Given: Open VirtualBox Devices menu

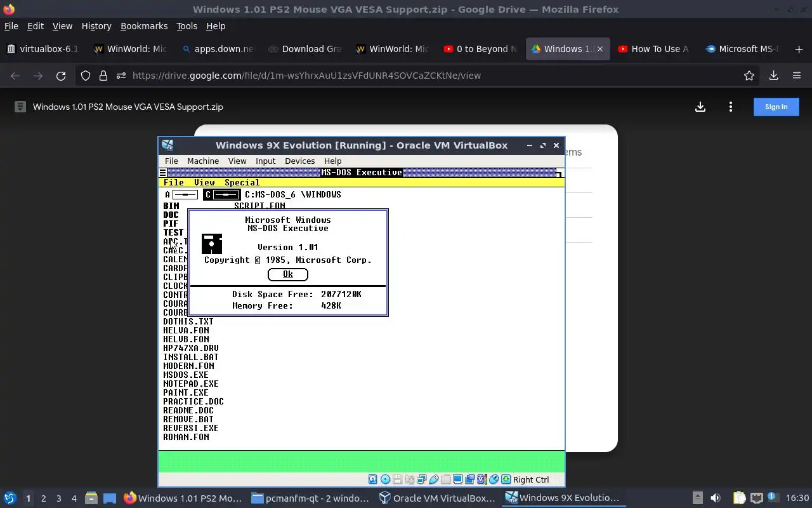Looking at the screenshot, I should pos(299,161).
